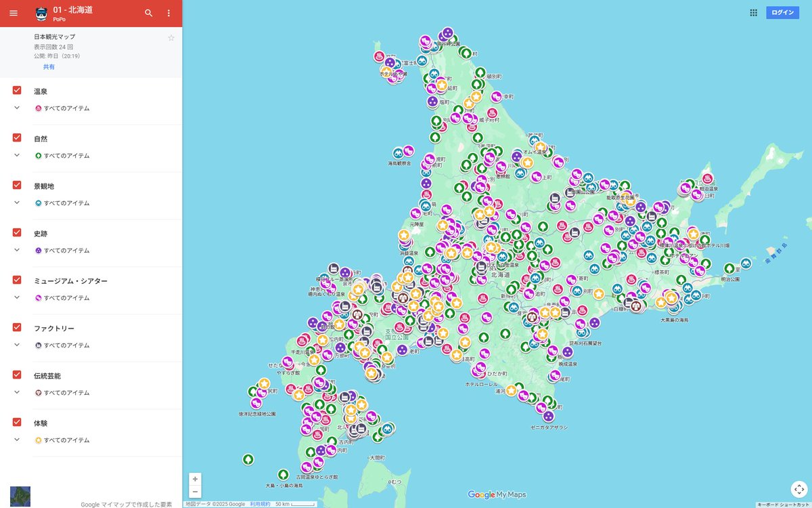812x508 pixels.
Task: Open the hot spring marker on Rebun Island
Action: (x=379, y=56)
